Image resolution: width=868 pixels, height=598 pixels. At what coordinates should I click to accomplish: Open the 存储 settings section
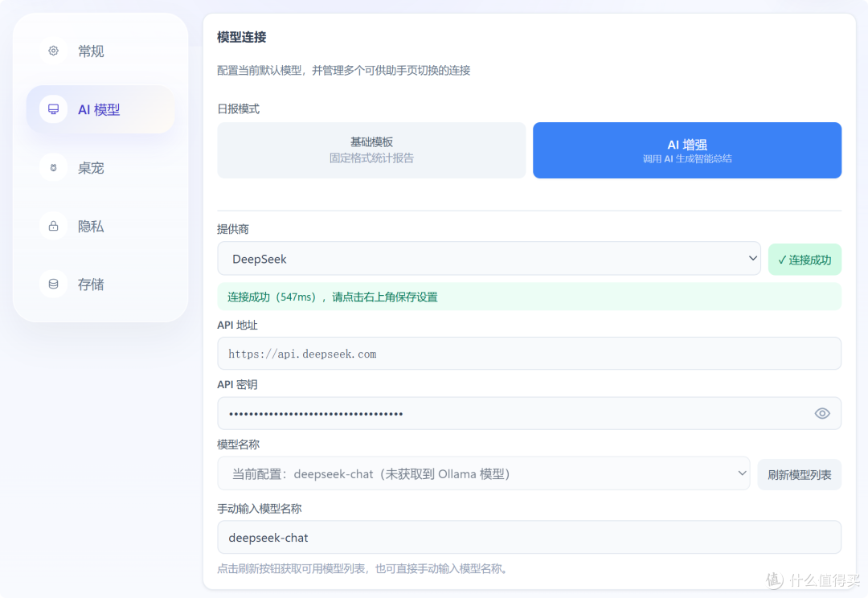point(100,284)
